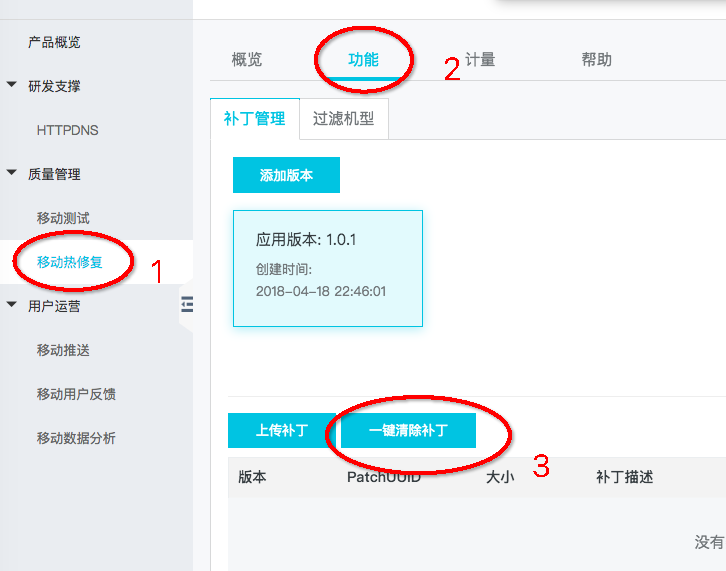Switch to the 过滤机型 sub-tab
The image size is (726, 571).
343,118
